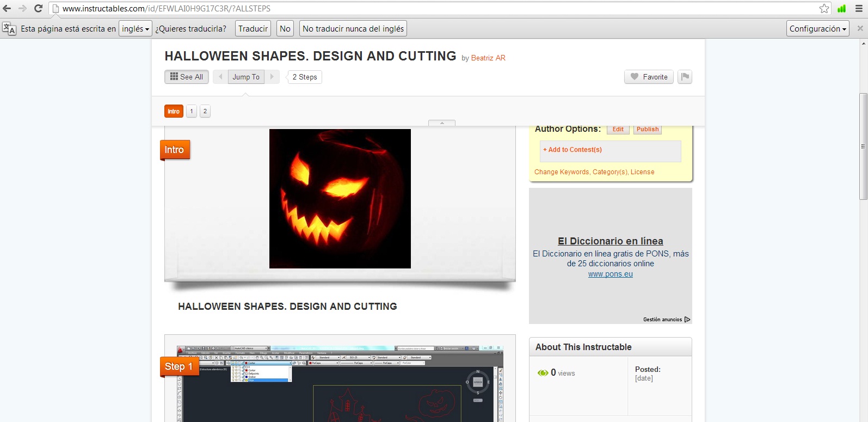The width and height of the screenshot is (868, 422).
Task: Open author Beatriz AR profile link
Action: (x=488, y=58)
